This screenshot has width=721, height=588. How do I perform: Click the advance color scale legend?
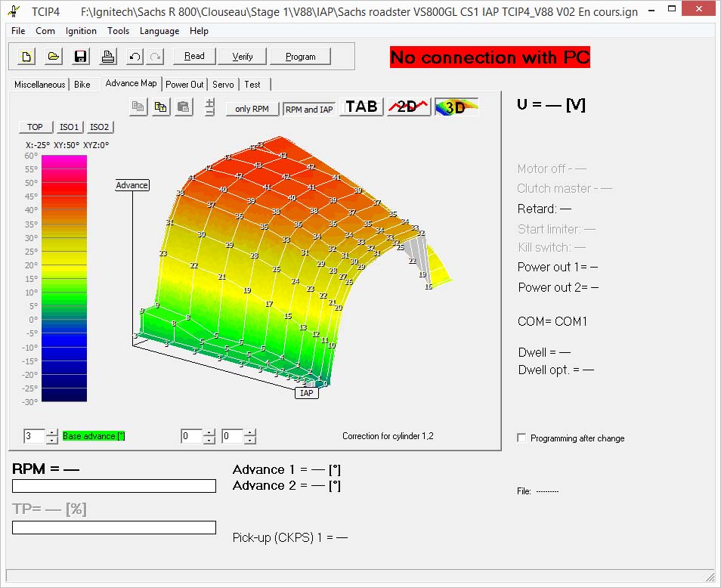point(64,279)
